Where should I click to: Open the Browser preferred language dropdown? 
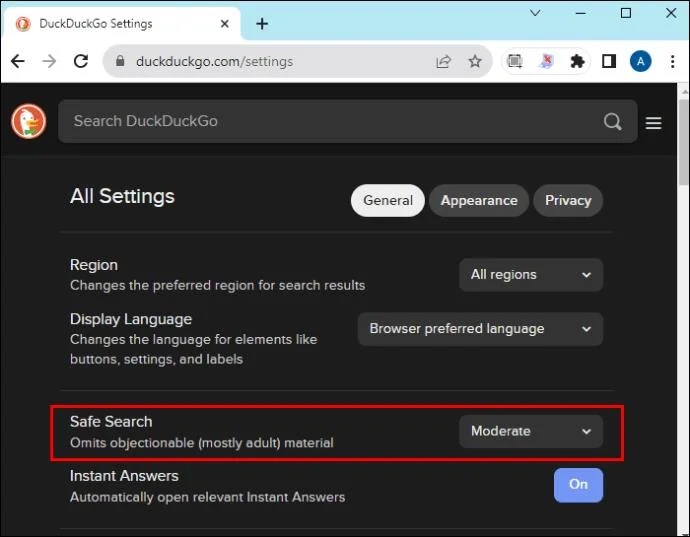pyautogui.click(x=480, y=329)
